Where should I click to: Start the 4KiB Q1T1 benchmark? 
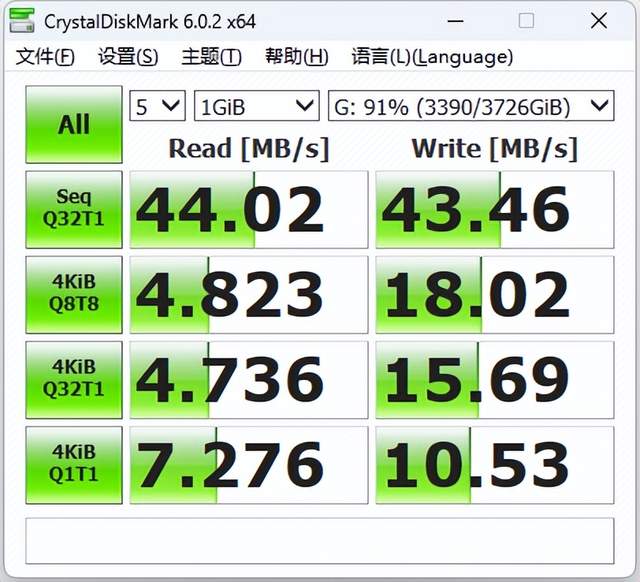tap(74, 465)
